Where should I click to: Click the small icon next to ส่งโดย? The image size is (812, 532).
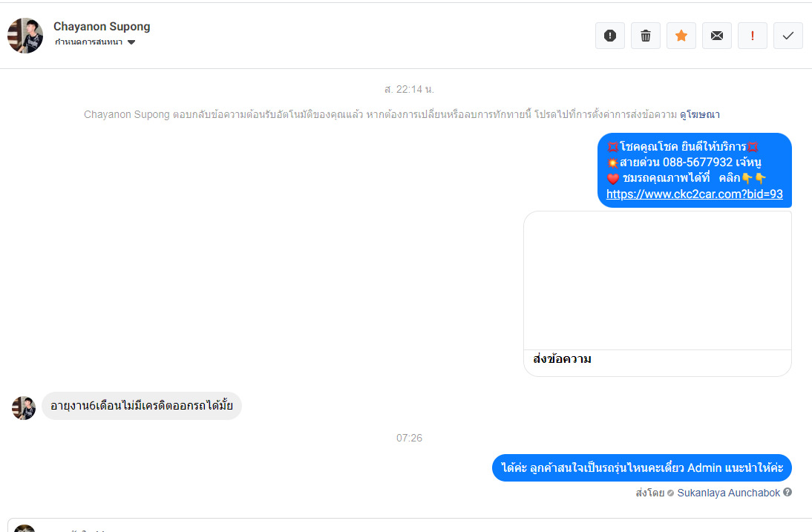pos(671,493)
